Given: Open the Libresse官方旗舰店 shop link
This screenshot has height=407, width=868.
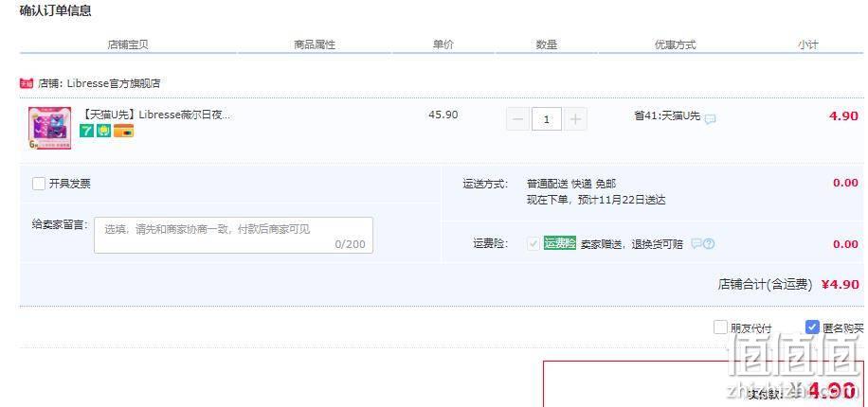Looking at the screenshot, I should coord(114,83).
